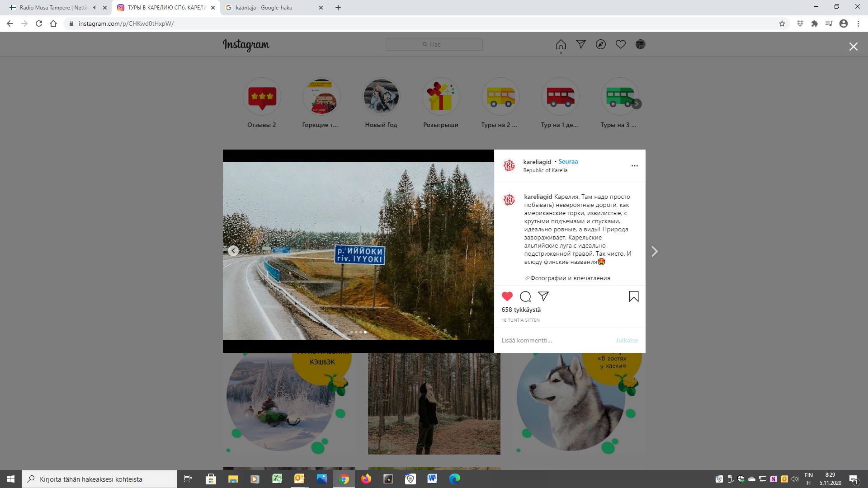Open Task View on the taskbar

188,479
